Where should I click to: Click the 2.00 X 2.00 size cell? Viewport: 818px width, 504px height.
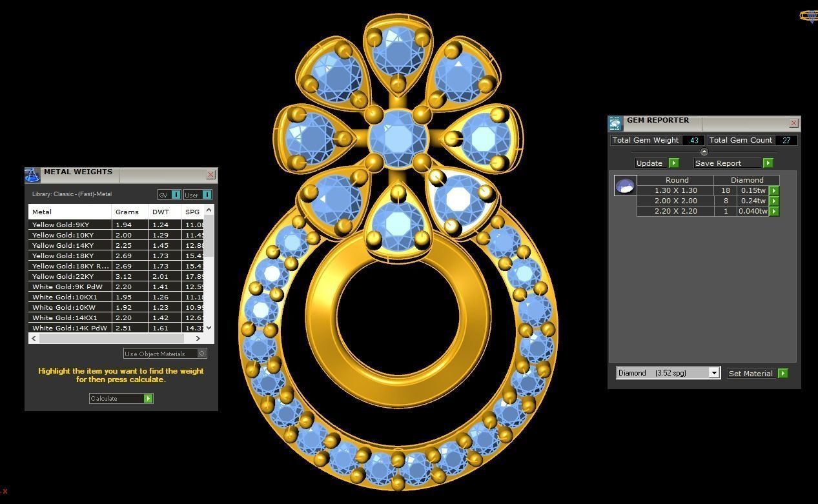[675, 201]
